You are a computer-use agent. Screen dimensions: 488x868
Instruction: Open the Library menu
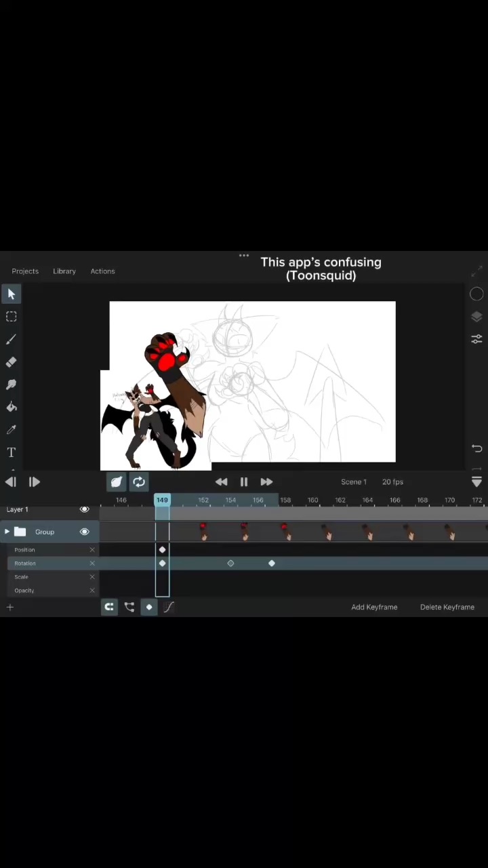click(64, 271)
